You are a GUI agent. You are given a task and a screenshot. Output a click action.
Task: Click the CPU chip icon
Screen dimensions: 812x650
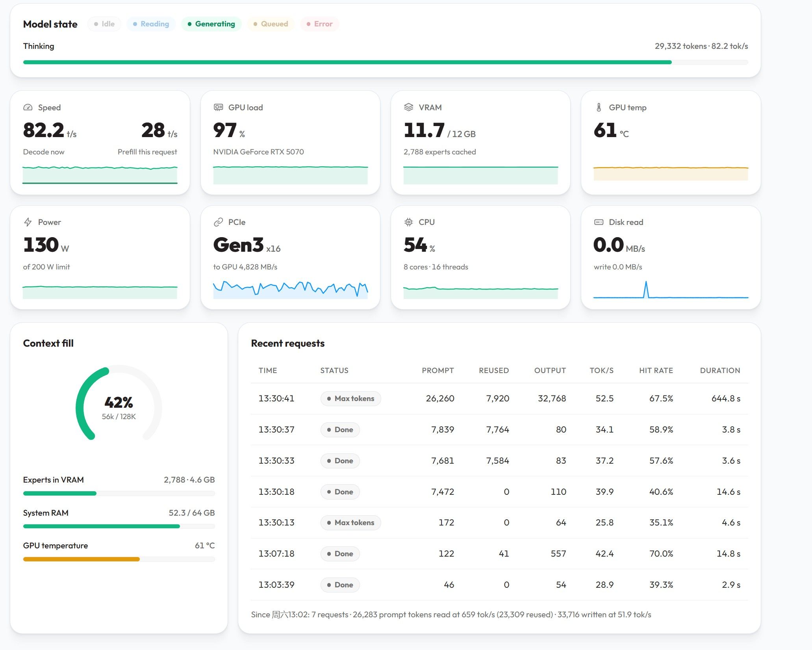(409, 222)
